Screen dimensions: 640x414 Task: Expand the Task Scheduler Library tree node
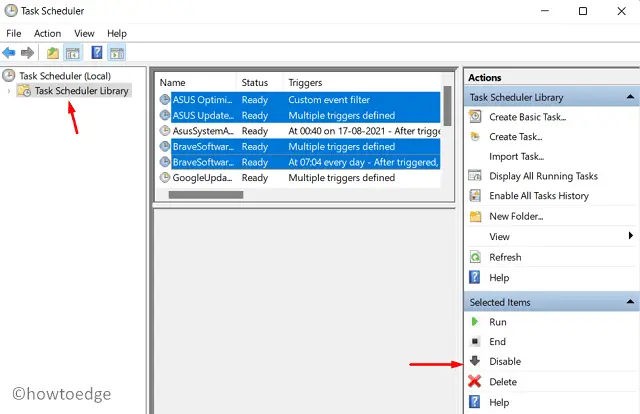coord(10,91)
